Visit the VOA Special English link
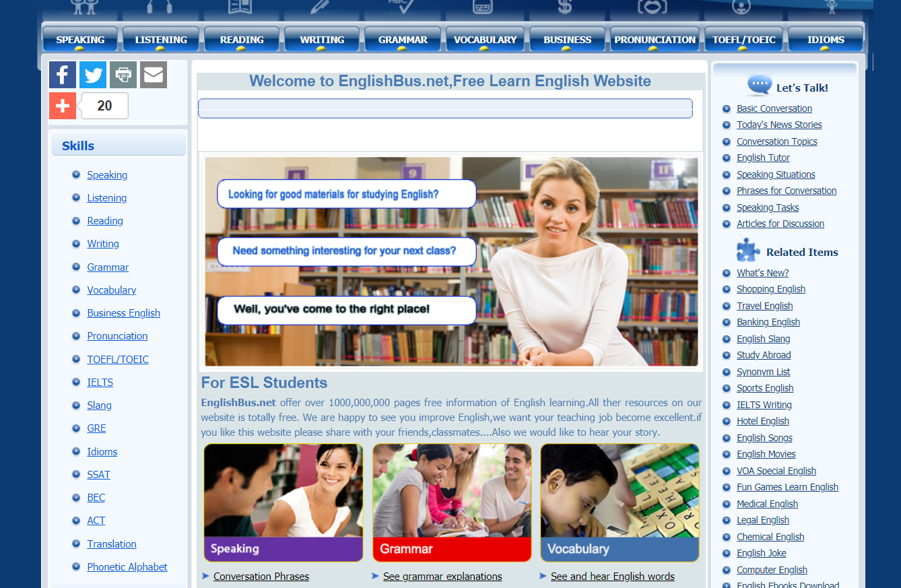 (776, 471)
